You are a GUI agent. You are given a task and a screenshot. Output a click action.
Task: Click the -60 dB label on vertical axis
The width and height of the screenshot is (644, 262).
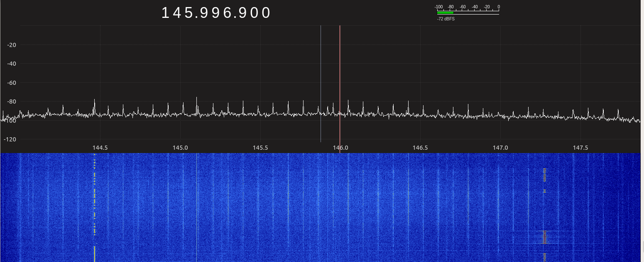point(12,83)
